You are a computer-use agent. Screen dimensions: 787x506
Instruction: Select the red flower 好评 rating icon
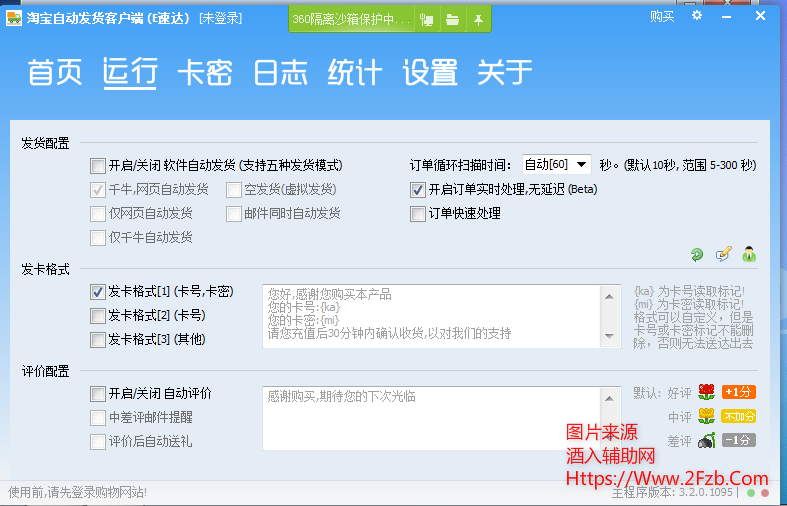706,392
